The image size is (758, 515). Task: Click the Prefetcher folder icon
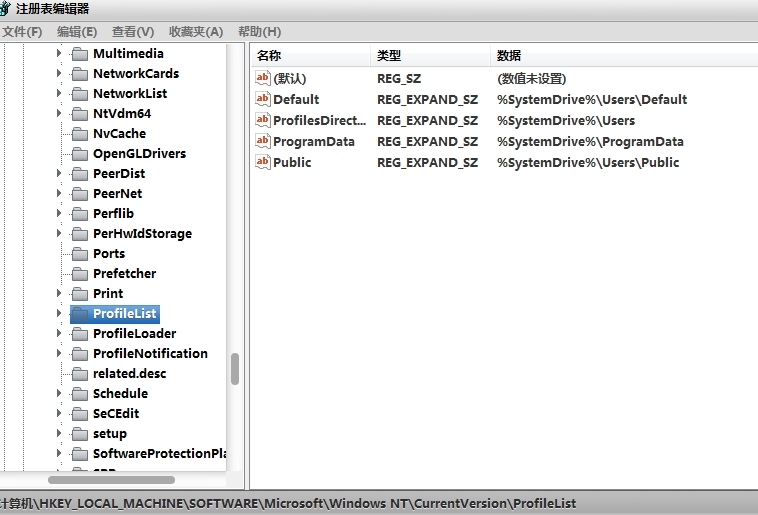click(79, 274)
